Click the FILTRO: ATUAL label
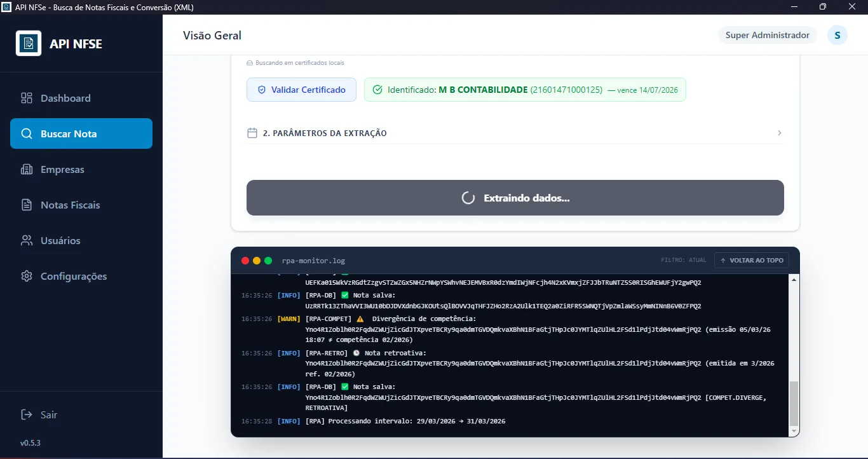868x459 pixels. click(684, 260)
